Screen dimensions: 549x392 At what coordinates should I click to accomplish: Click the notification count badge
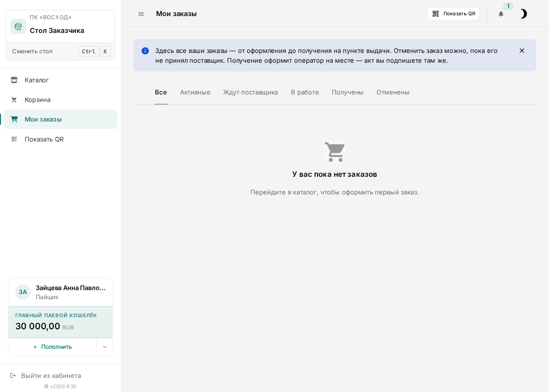tap(508, 6)
